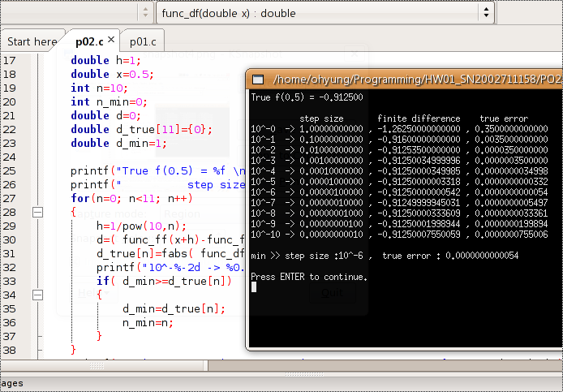Click the terminal title bar path /home/ohyung/Programming

[417, 79]
